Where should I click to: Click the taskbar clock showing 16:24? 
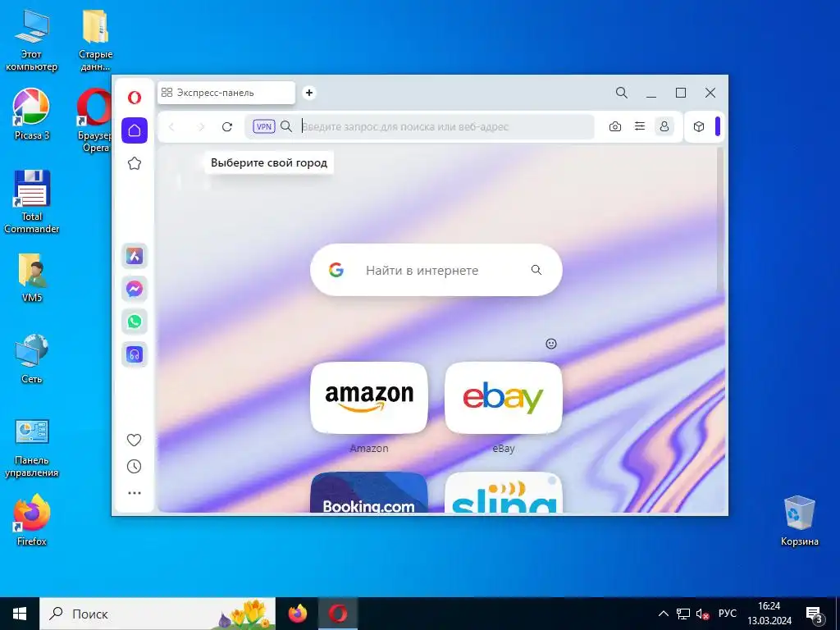tap(769, 614)
